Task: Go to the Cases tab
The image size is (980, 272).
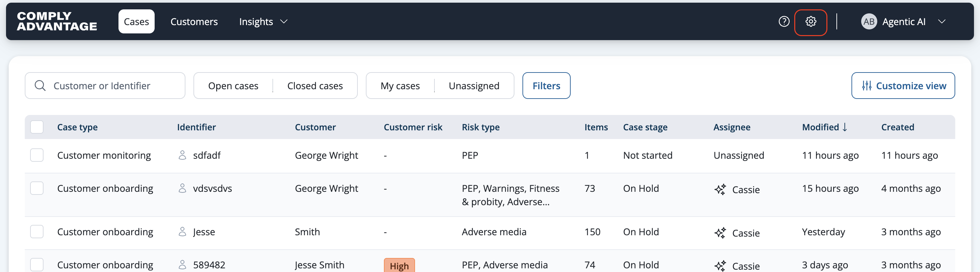Action: tap(136, 22)
